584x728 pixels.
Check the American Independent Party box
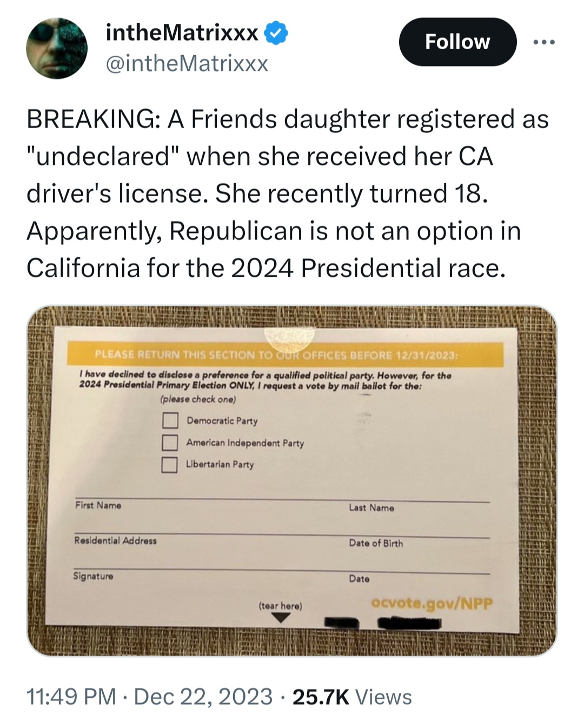pos(170,443)
